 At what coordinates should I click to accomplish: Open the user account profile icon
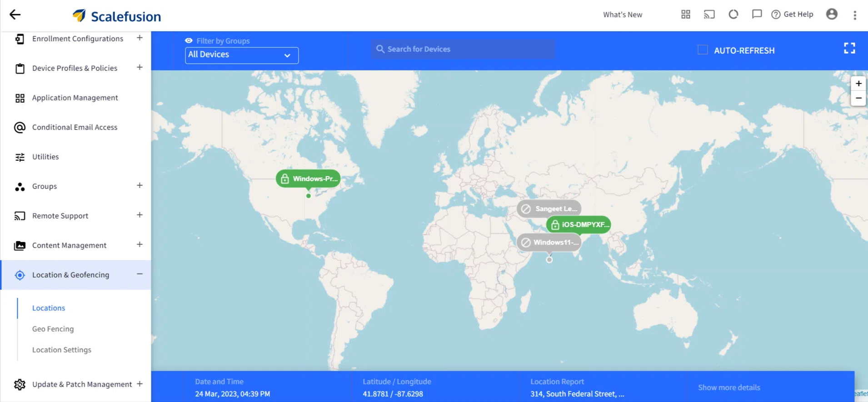[x=832, y=15]
